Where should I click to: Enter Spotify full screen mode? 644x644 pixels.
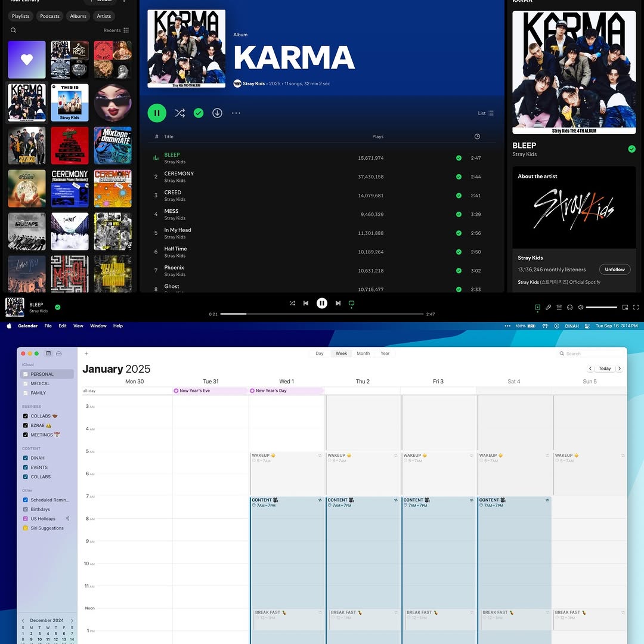pos(636,307)
